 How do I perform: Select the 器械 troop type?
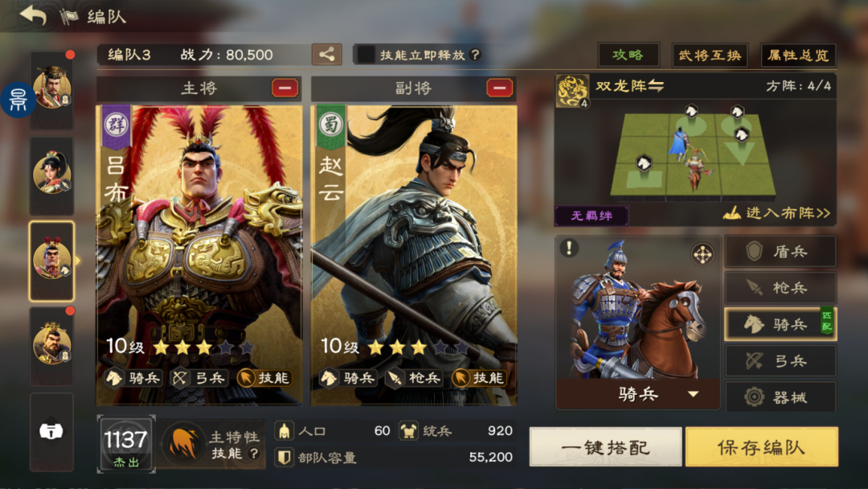[780, 397]
